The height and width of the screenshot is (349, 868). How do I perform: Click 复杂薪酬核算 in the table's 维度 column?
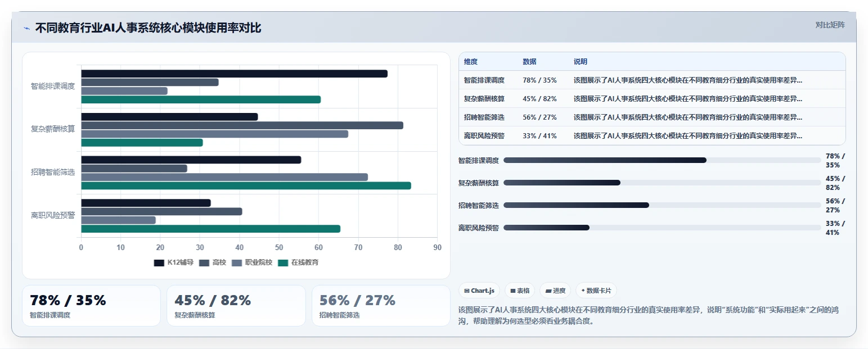coord(484,98)
